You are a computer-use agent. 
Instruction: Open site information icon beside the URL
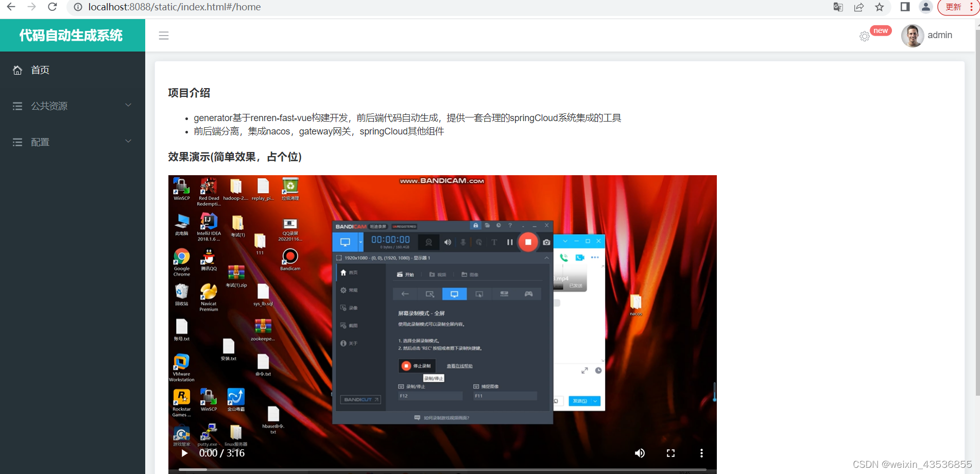(78, 7)
